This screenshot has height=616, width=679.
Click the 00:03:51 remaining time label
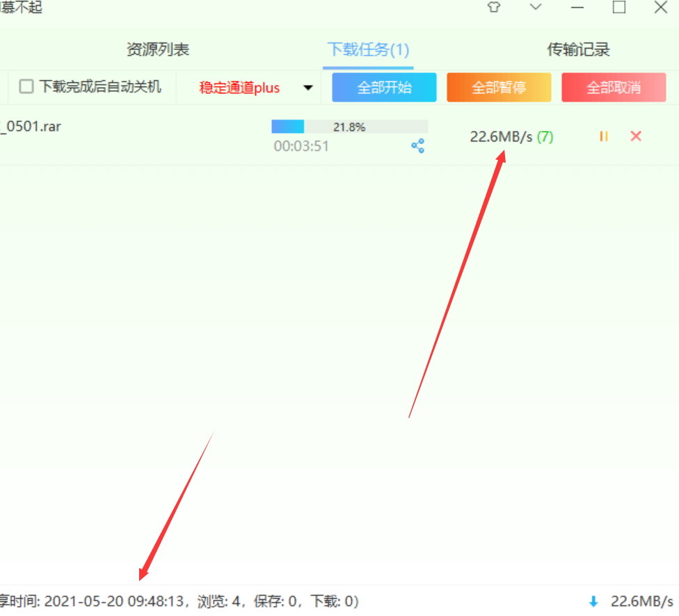[301, 146]
